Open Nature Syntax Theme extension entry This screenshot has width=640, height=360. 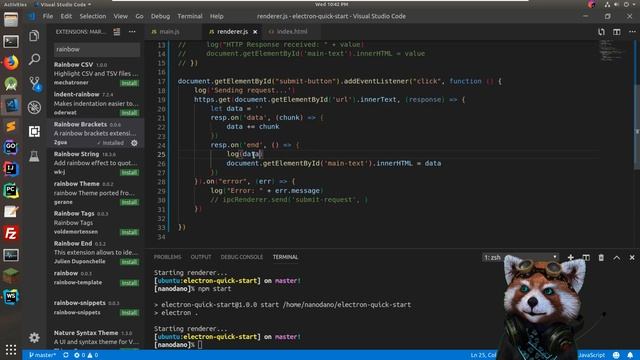tap(96, 337)
